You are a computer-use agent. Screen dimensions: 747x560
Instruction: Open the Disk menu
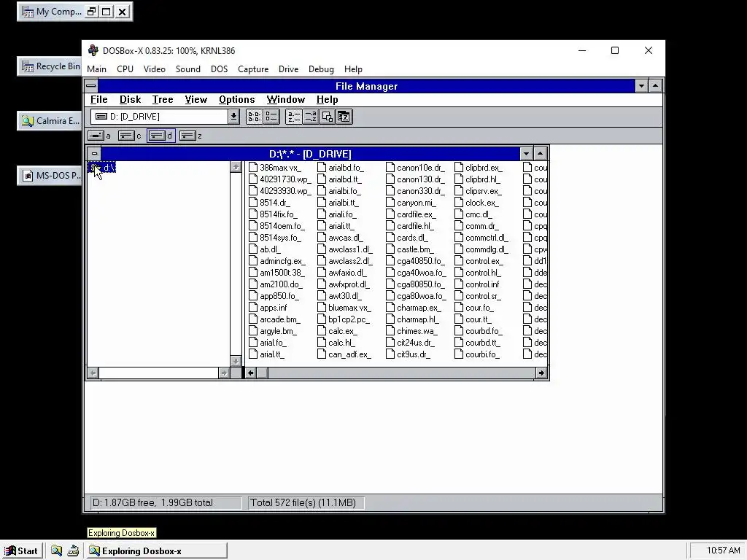[130, 99]
